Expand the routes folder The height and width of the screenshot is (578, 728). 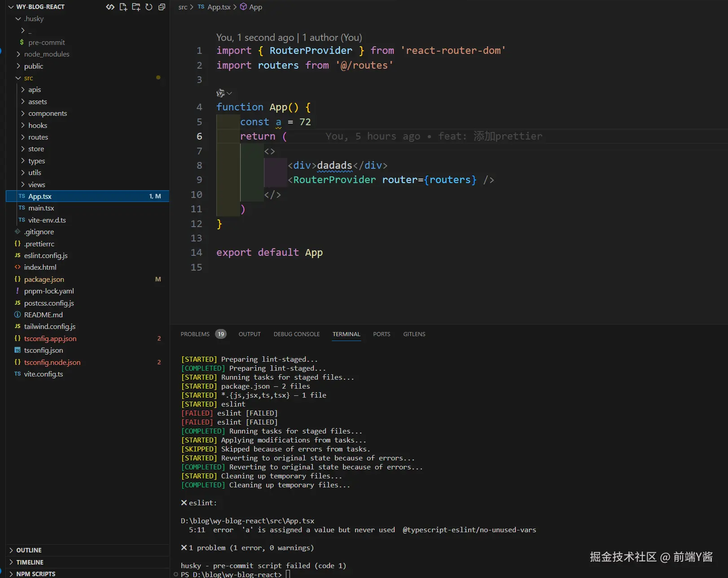point(23,137)
